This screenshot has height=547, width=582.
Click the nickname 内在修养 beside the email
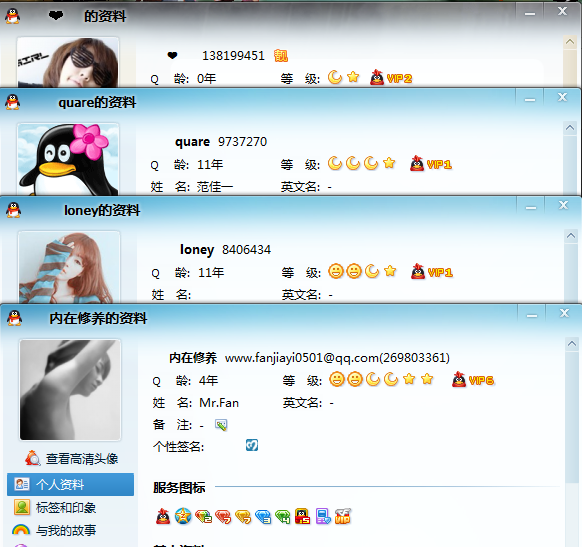point(193,358)
